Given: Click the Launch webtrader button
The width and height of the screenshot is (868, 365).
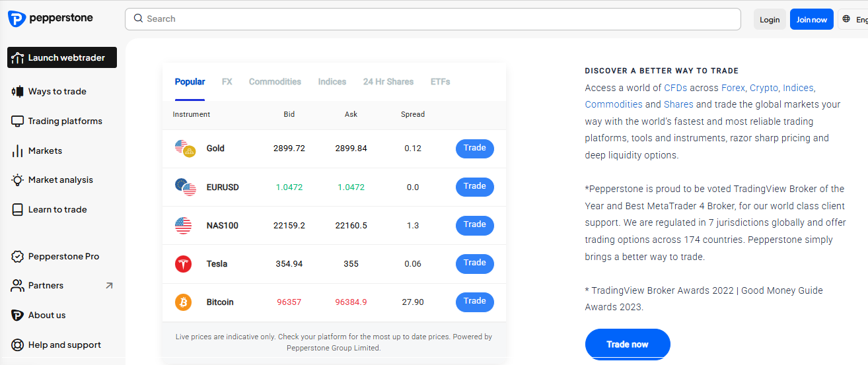Looking at the screenshot, I should coord(62,57).
